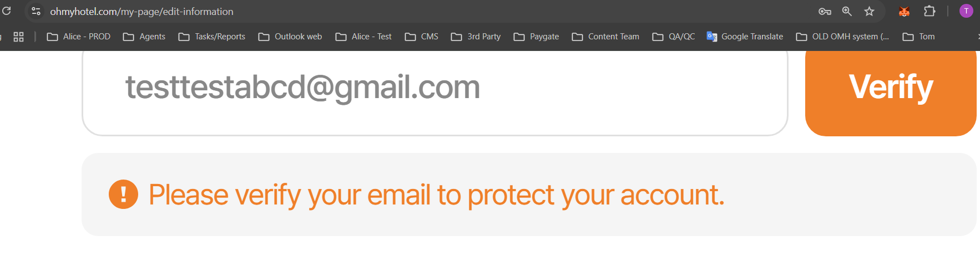Open the OLD OMH system bookmark folder
The height and width of the screenshot is (266, 980).
[x=842, y=37]
